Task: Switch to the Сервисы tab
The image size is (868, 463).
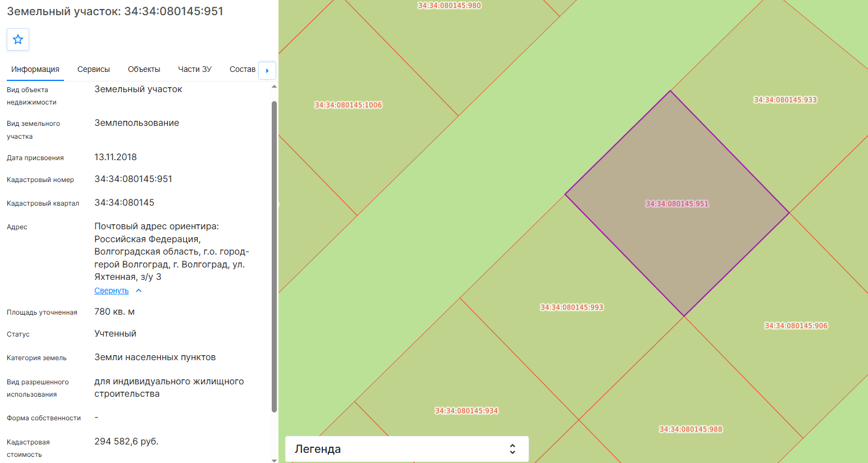Action: click(94, 69)
